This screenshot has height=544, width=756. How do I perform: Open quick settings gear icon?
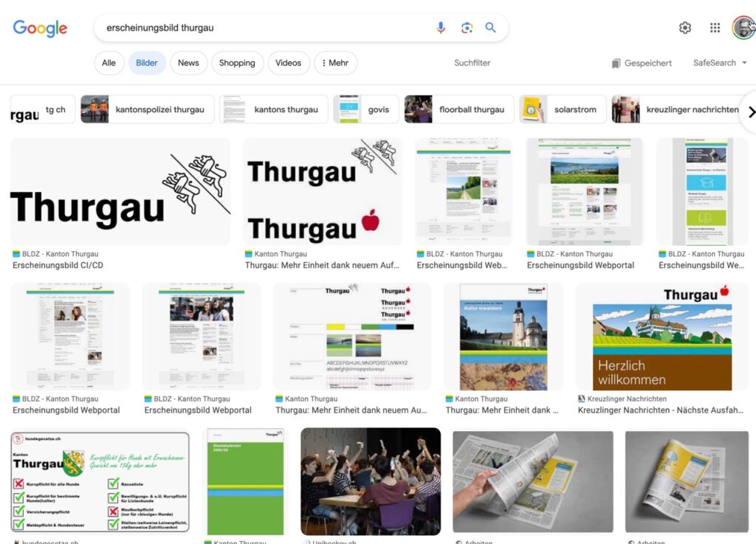[684, 28]
